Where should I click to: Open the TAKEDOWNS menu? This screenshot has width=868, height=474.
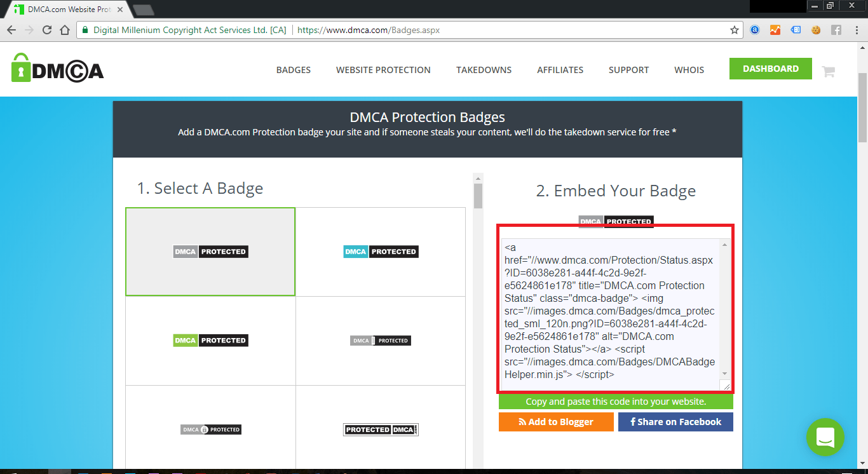click(x=484, y=70)
